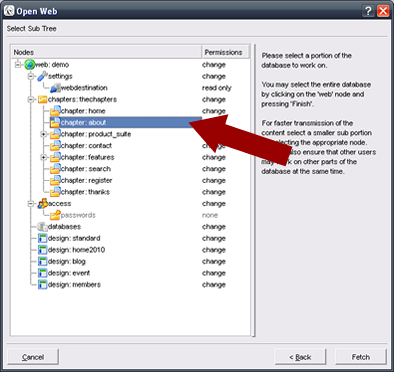Click the icon of chapter: register
The width and height of the screenshot is (394, 372).
[x=55, y=180]
